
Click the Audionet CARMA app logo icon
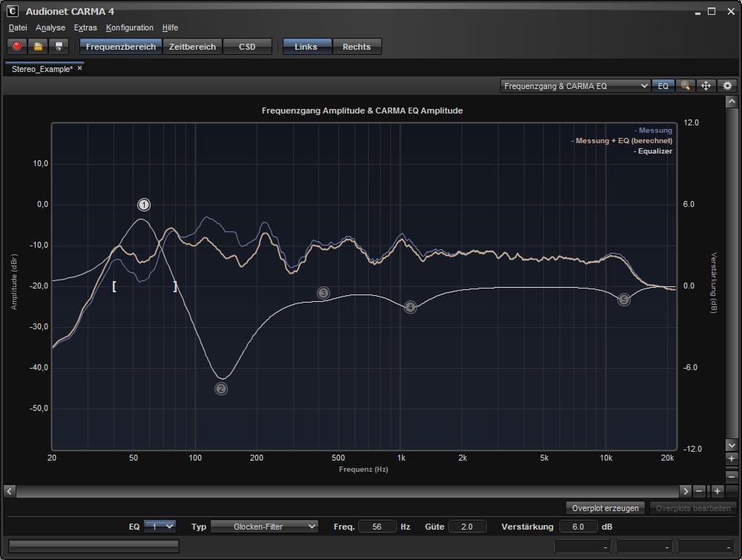[x=13, y=11]
